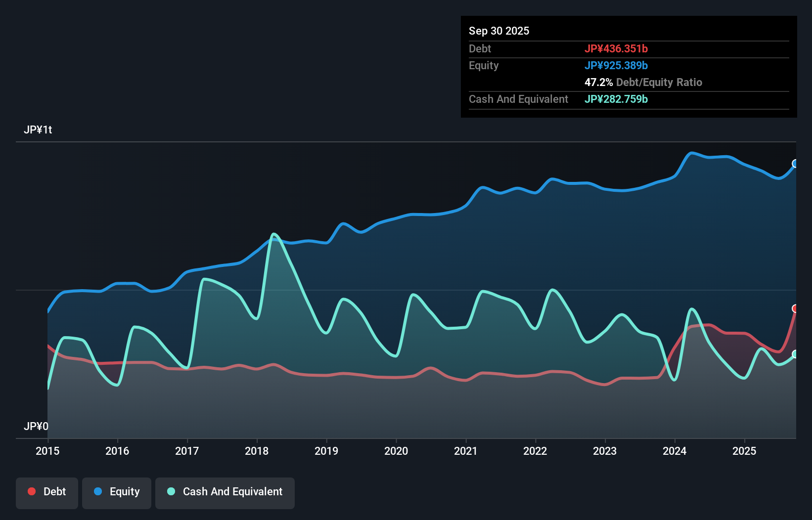This screenshot has width=812, height=520.
Task: Select the 2020 axis label
Action: pyautogui.click(x=396, y=451)
